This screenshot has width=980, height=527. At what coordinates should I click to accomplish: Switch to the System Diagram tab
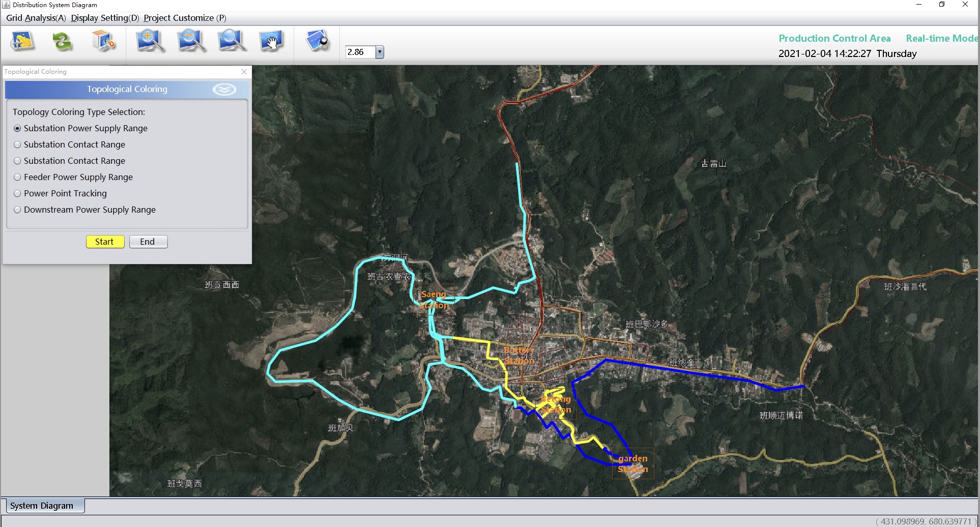42,506
